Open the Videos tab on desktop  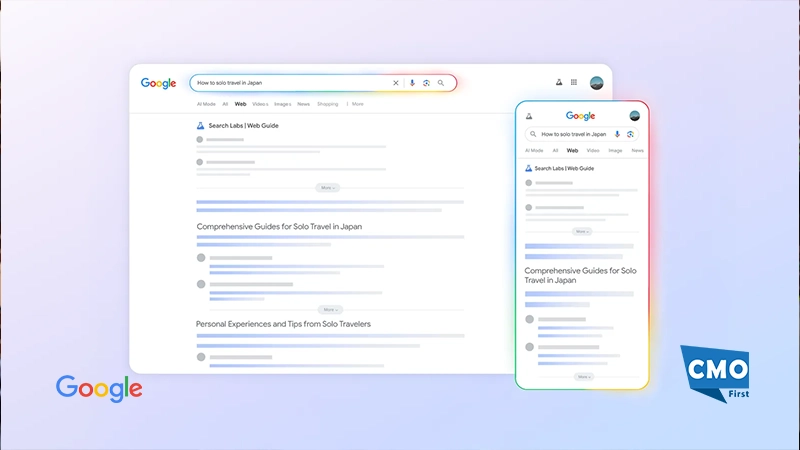[x=260, y=104]
